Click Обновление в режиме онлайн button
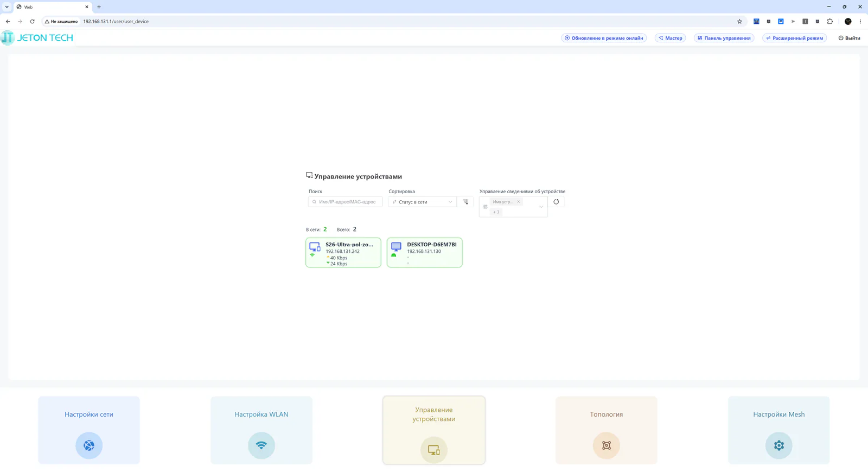 (x=604, y=38)
